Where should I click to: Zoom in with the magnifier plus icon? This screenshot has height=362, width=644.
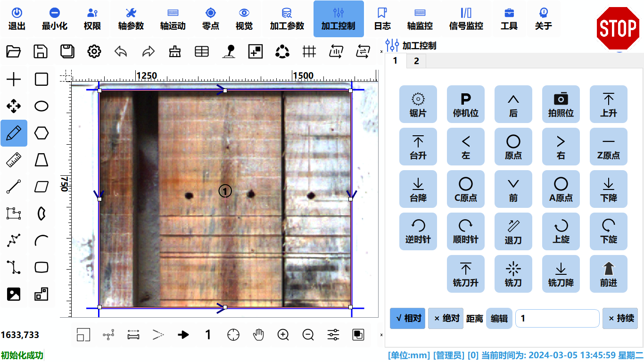coord(283,335)
